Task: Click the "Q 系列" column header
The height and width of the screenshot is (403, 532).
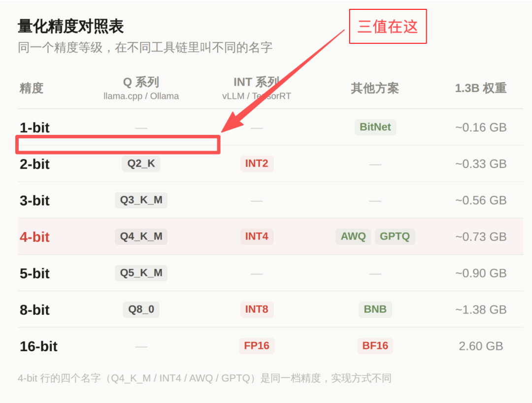Action: tap(141, 82)
